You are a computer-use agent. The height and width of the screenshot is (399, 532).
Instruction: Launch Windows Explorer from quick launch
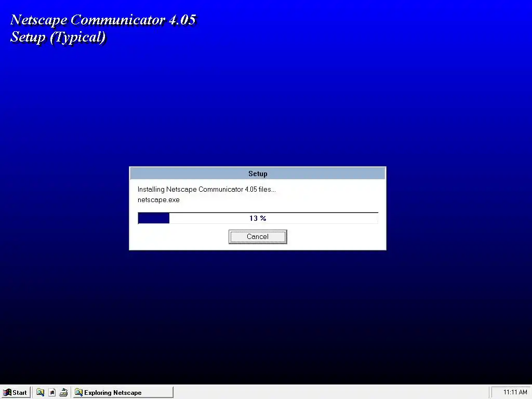[x=41, y=392]
